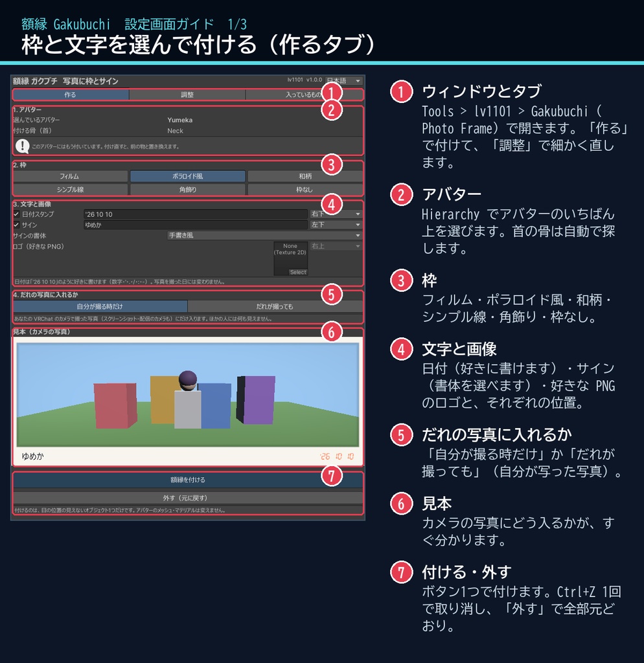This screenshot has width=644, height=663.
Task: Click the 選んでいるアバター label
Action: pyautogui.click(x=37, y=120)
